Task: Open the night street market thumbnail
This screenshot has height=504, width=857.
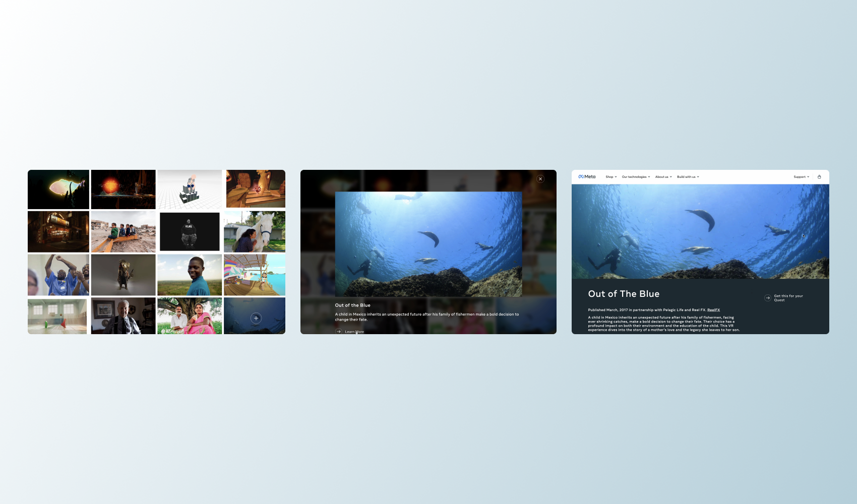Action: point(58,232)
